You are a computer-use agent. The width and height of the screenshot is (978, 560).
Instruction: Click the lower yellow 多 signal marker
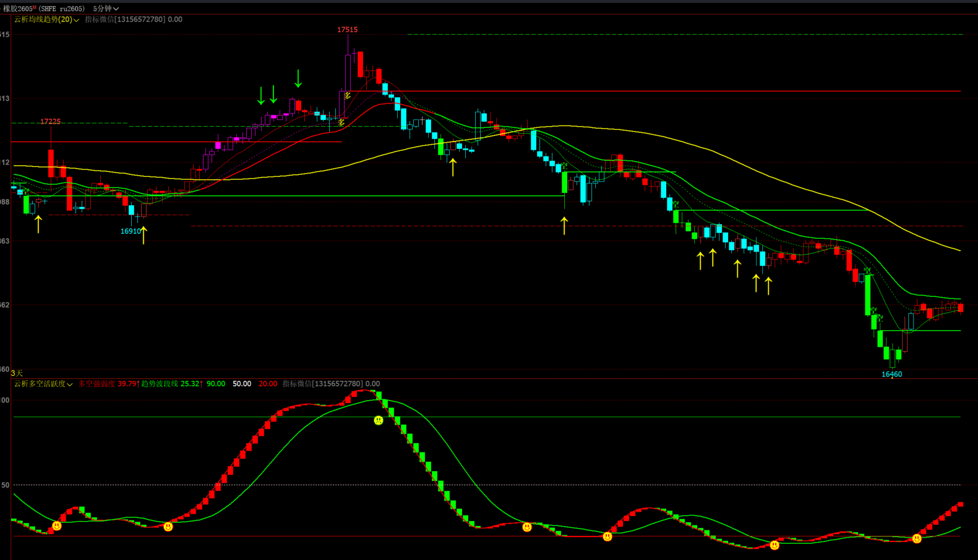click(x=341, y=122)
